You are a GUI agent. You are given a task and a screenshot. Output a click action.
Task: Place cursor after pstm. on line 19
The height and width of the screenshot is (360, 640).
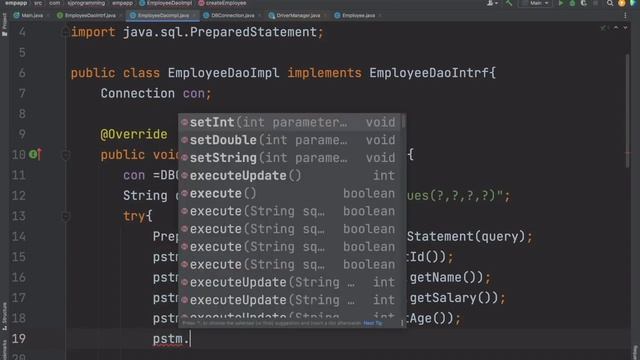[190, 339]
